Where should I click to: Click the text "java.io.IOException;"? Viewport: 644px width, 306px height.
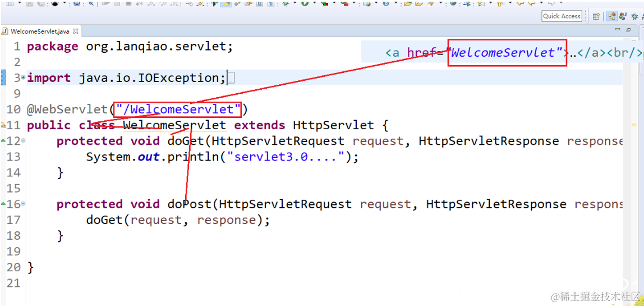[x=153, y=77]
